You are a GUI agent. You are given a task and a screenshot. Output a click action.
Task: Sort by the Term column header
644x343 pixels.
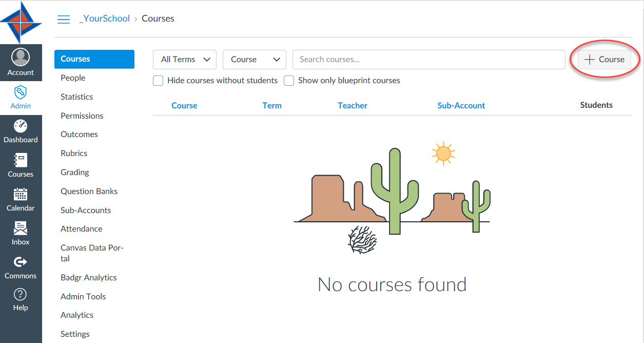(x=272, y=106)
